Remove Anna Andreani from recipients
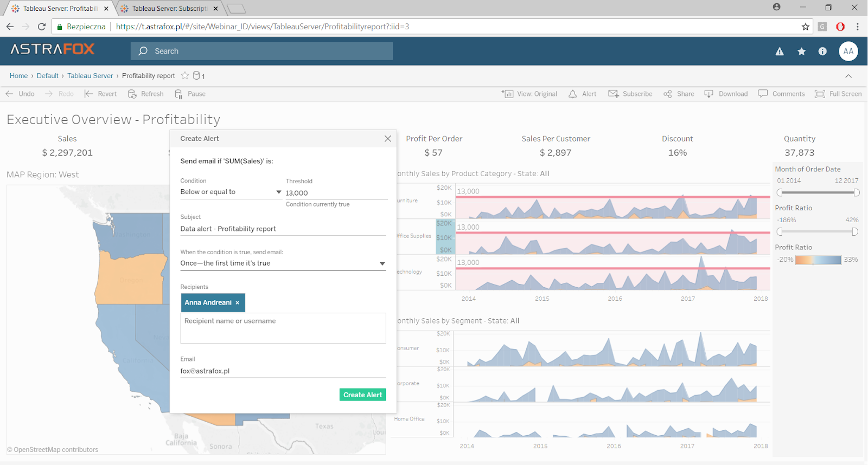This screenshot has height=465, width=868. point(238,303)
